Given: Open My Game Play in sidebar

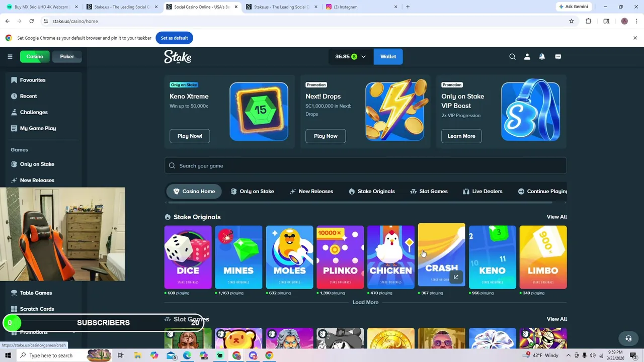Looking at the screenshot, I should [x=38, y=128].
